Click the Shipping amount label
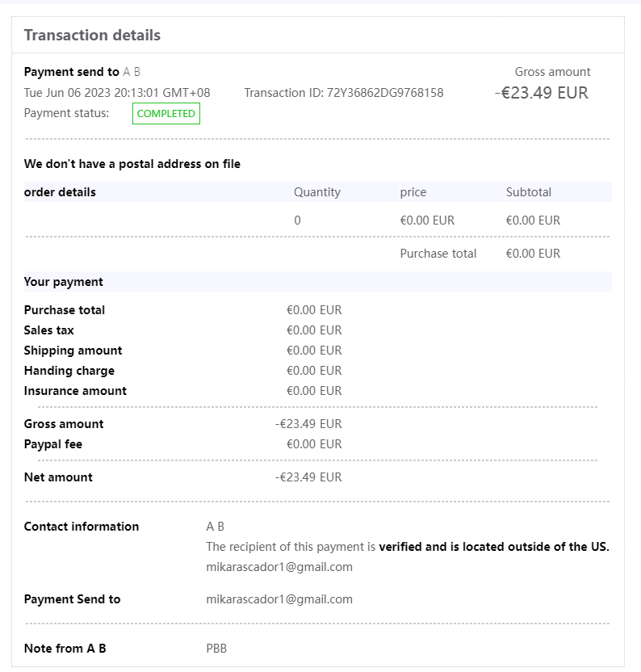 click(73, 351)
